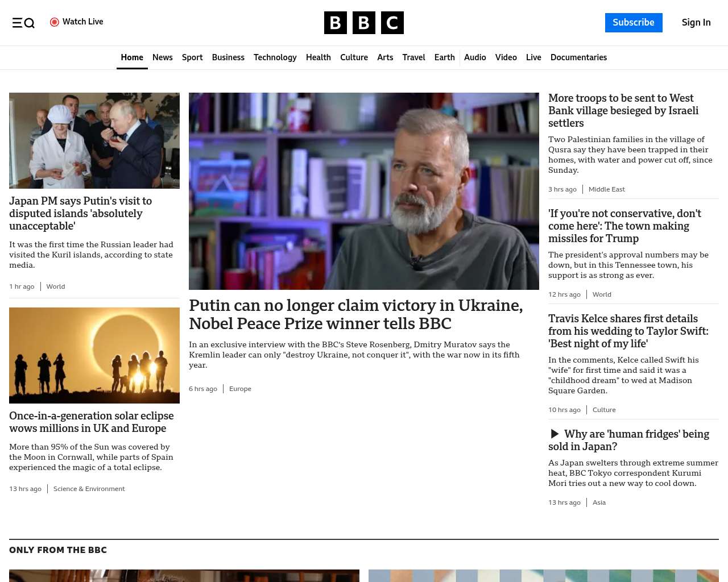Click the Watch Live red dot icon
Viewport: 728px width, 582px height.
55,22
